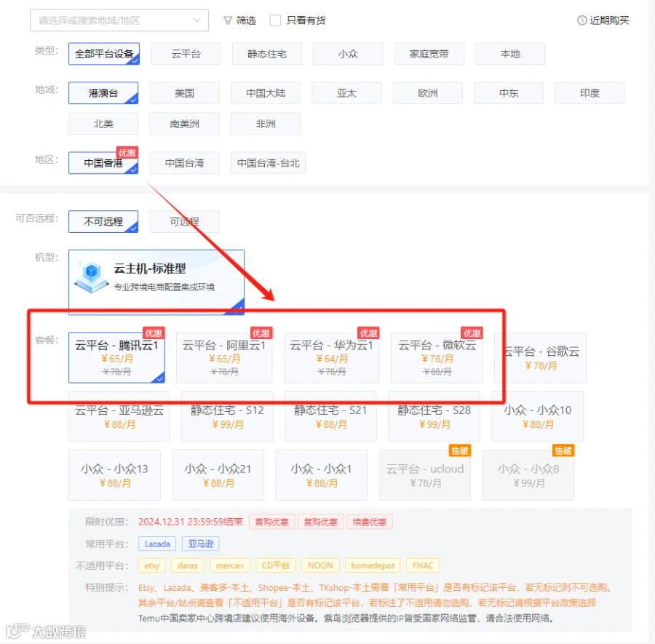This screenshot has height=644, width=655.
Task: Select package 静态住宅 - S12
Action: click(227, 416)
